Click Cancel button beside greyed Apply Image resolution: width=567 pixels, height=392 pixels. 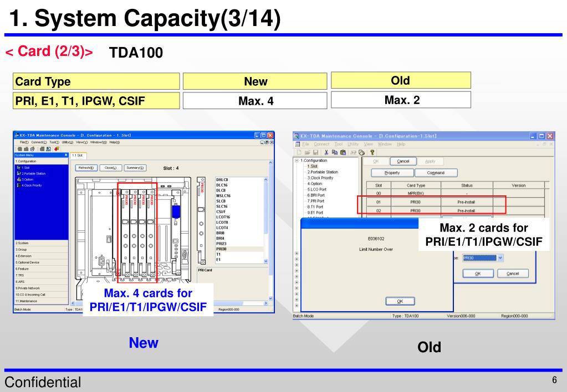pyautogui.click(x=403, y=161)
